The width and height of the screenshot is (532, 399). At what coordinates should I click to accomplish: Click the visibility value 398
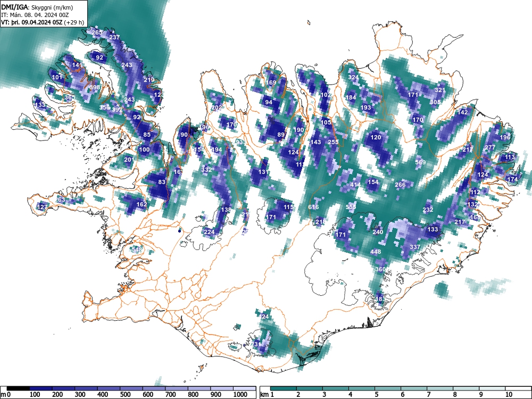point(95,87)
